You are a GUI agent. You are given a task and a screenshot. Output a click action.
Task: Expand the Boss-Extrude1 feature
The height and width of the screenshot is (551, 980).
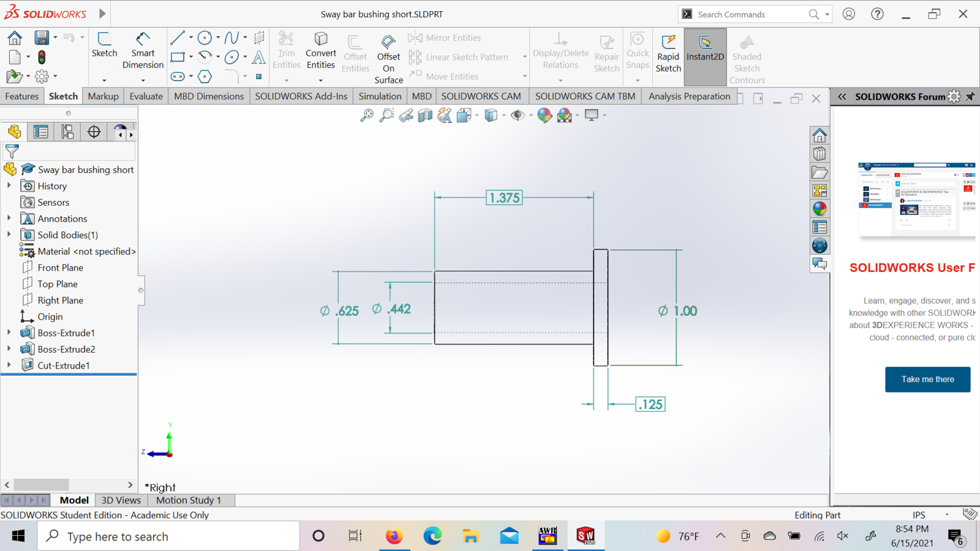click(9, 333)
